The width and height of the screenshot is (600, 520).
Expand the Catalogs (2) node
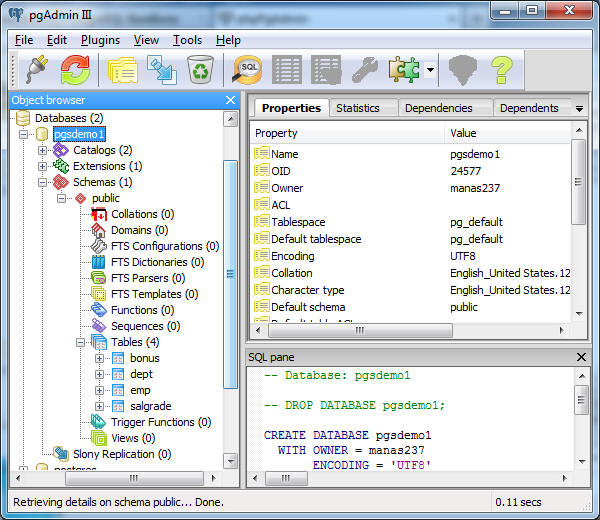(42, 150)
